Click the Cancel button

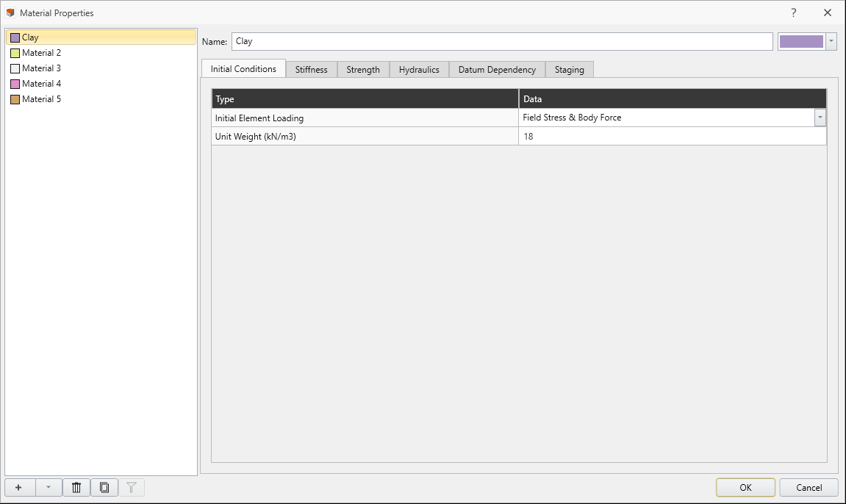(809, 487)
